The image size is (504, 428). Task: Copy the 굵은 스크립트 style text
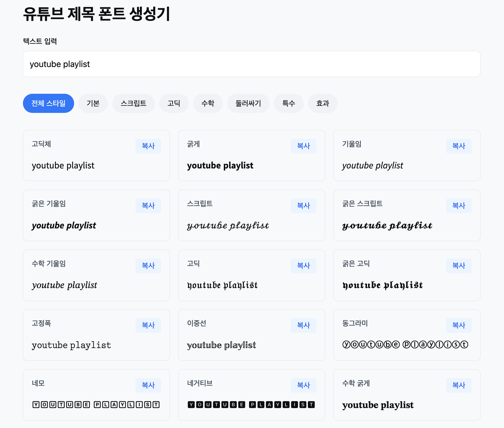459,205
